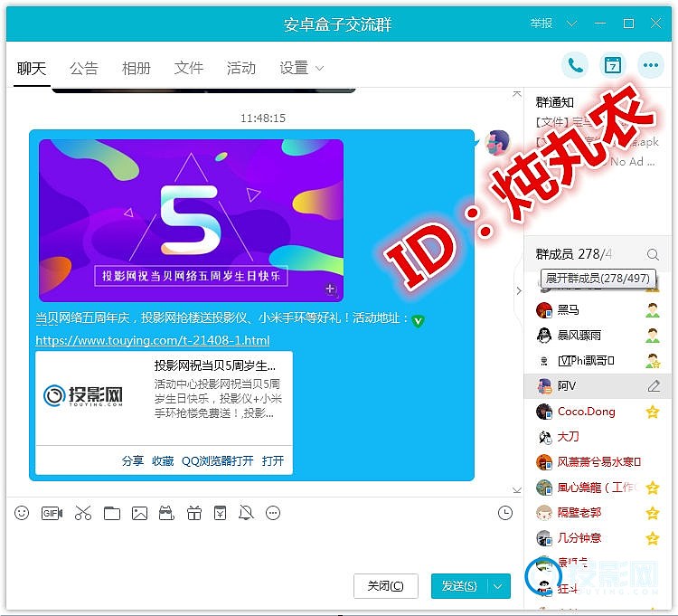Open the circled ellipsis toolbar extras

[x=273, y=514]
